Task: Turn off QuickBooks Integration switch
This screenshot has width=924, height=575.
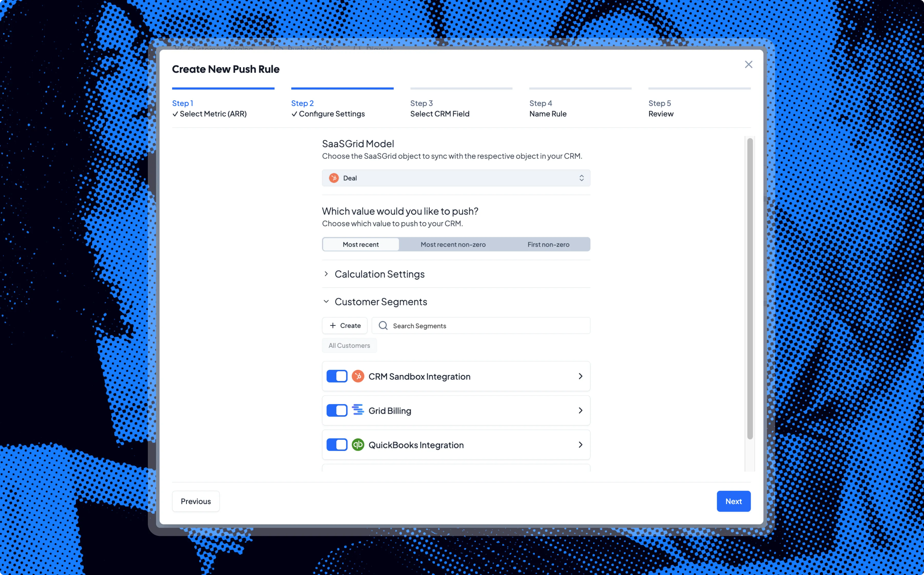Action: (337, 445)
